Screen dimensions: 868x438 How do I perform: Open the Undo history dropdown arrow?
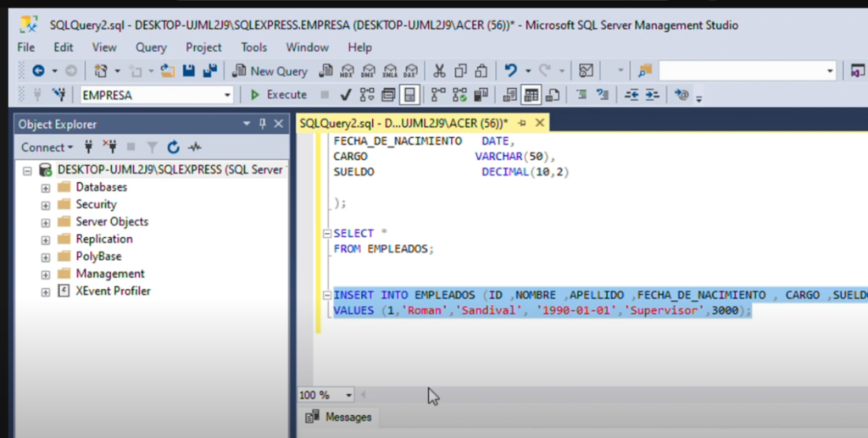pyautogui.click(x=527, y=71)
